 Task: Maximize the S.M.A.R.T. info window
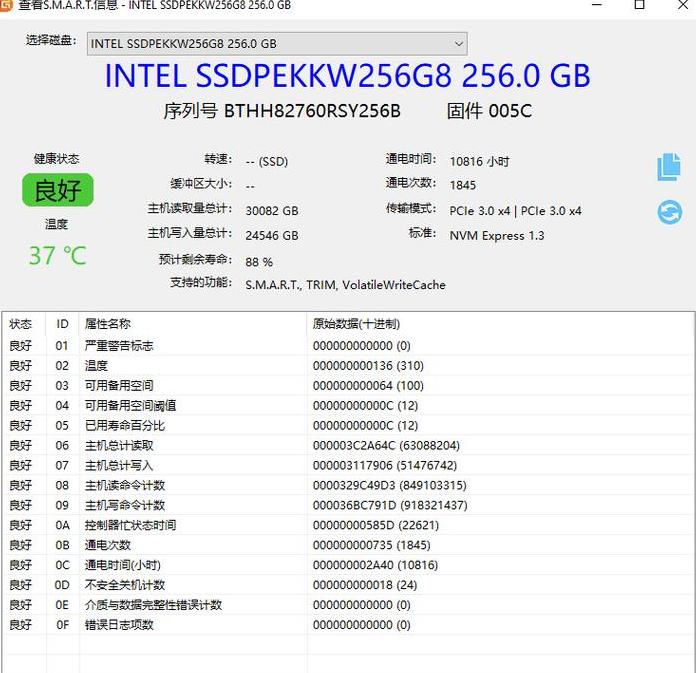[640, 5]
